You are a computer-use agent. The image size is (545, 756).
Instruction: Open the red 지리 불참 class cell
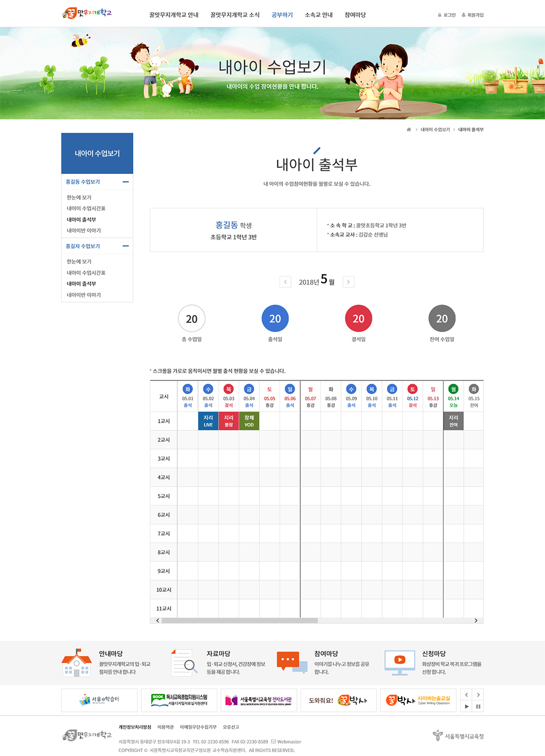pyautogui.click(x=229, y=421)
